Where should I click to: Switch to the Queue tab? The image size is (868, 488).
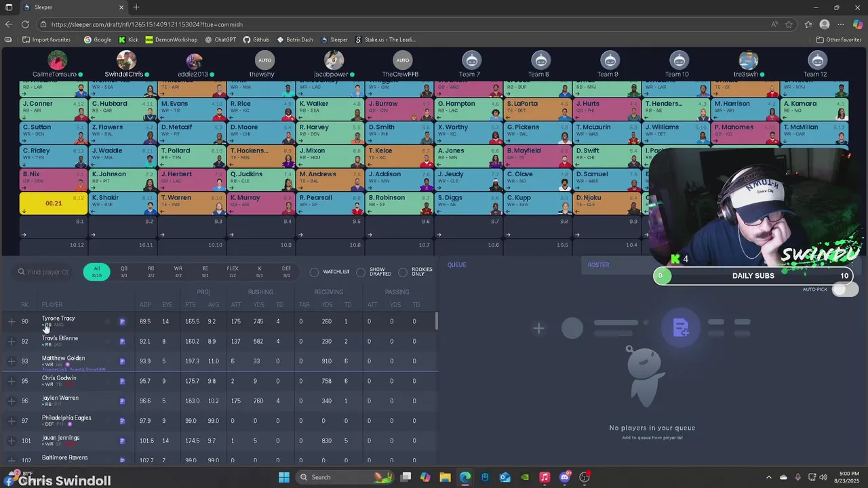pos(456,265)
